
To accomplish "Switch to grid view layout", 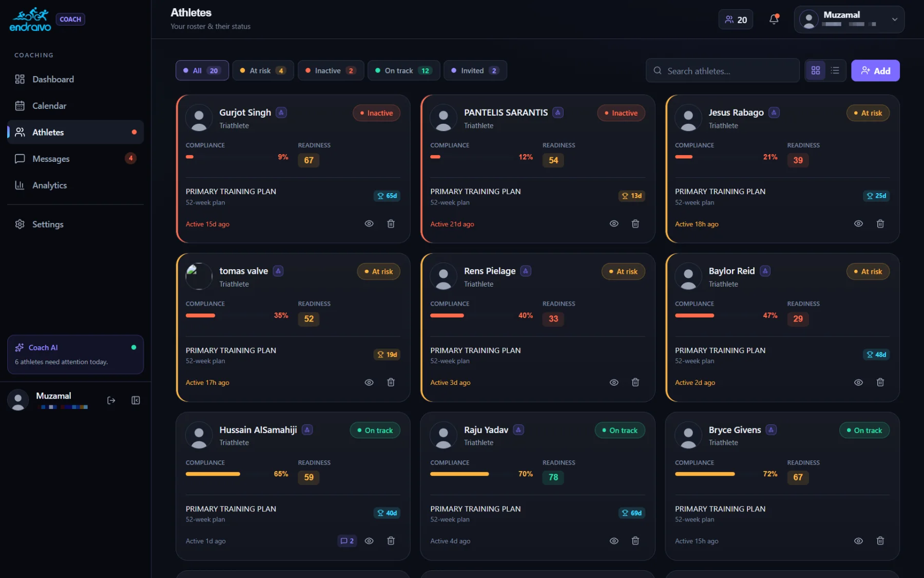I will point(815,70).
